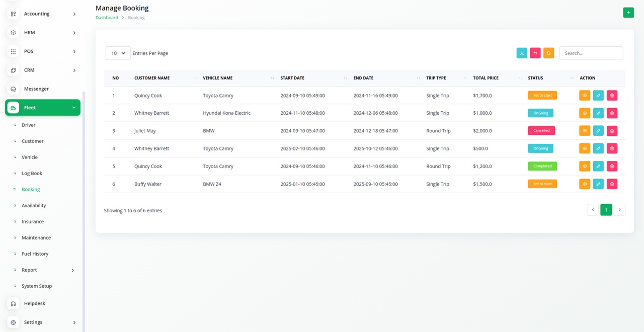
Task: Open System Setup in the sidebar
Action: [37, 286]
